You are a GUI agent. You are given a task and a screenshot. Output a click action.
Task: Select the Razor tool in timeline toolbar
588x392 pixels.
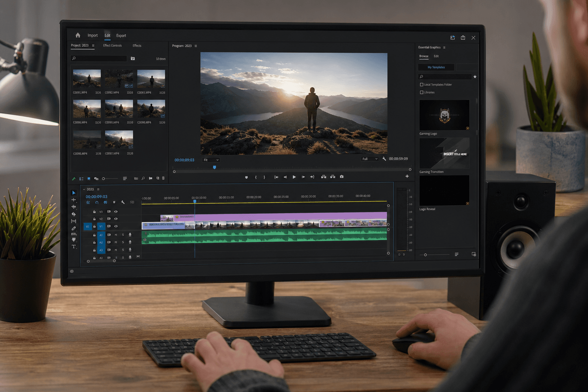pyautogui.click(x=73, y=214)
